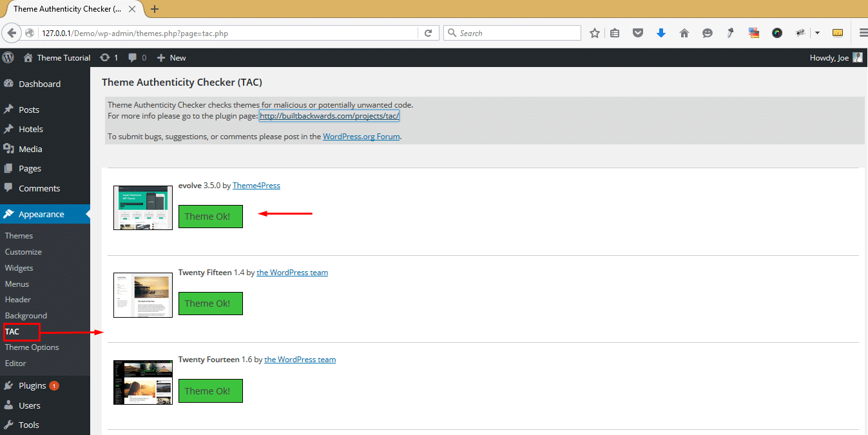Select the Appearance menu
Viewport: 868px width, 435px height.
pos(45,214)
